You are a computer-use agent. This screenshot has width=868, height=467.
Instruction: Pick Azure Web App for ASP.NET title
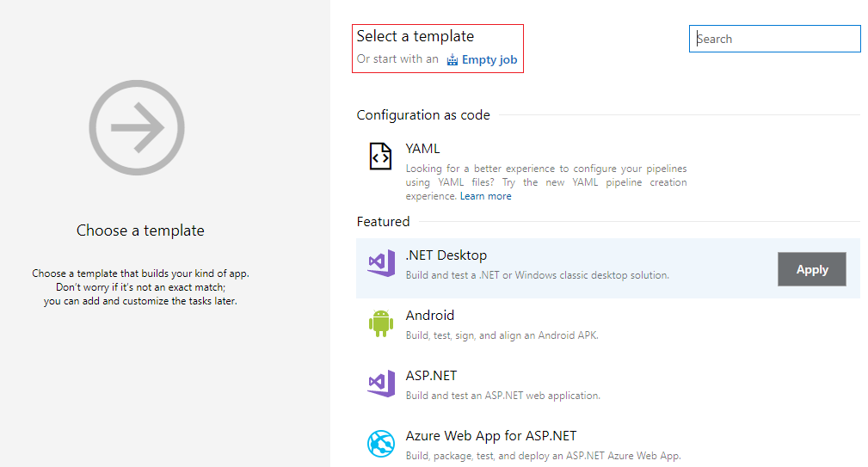[x=491, y=436]
